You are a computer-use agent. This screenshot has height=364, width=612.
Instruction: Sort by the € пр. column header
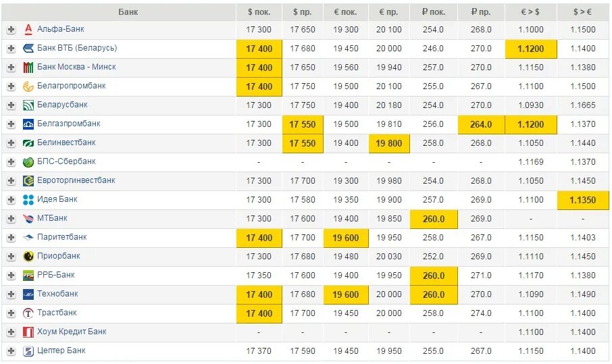388,12
